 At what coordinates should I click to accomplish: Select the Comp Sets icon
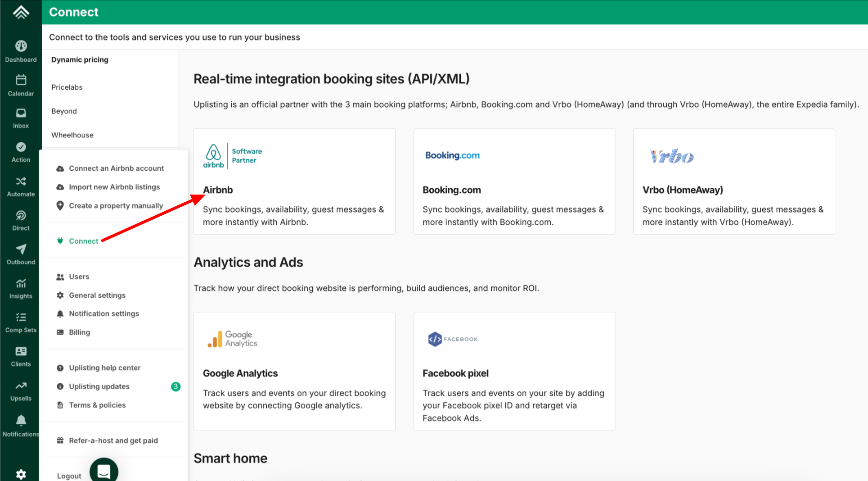pos(21,317)
